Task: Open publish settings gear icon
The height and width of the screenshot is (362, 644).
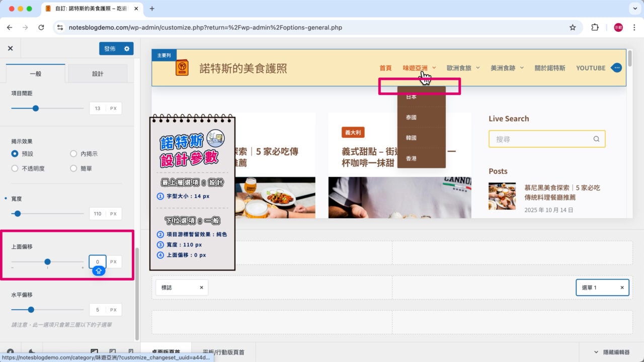Action: click(x=127, y=49)
